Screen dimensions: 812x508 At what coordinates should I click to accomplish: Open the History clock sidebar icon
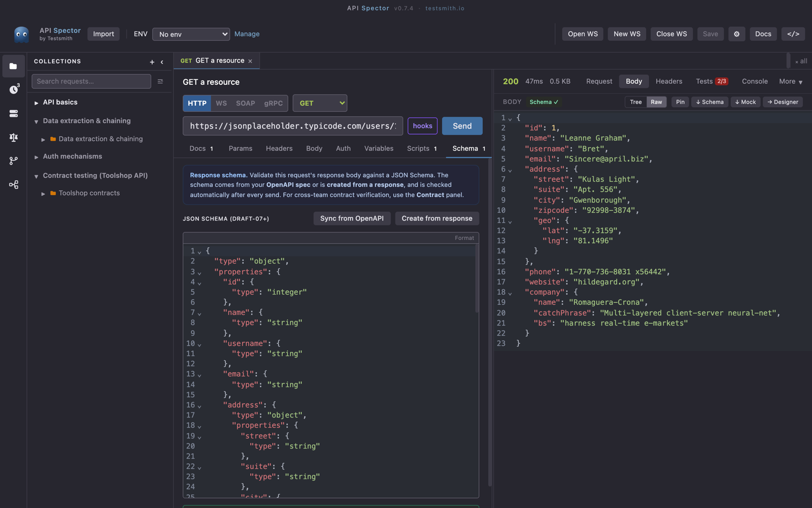click(x=13, y=89)
